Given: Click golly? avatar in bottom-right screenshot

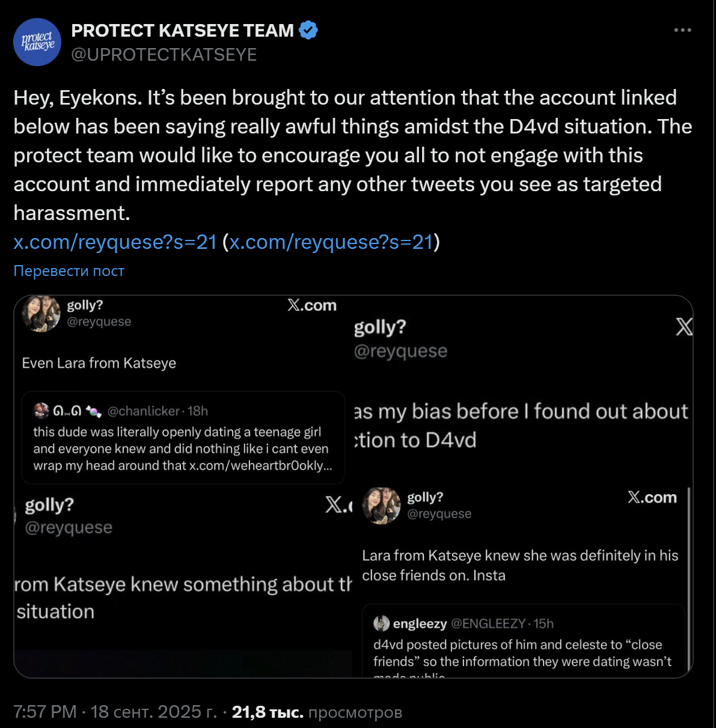Looking at the screenshot, I should click(381, 506).
